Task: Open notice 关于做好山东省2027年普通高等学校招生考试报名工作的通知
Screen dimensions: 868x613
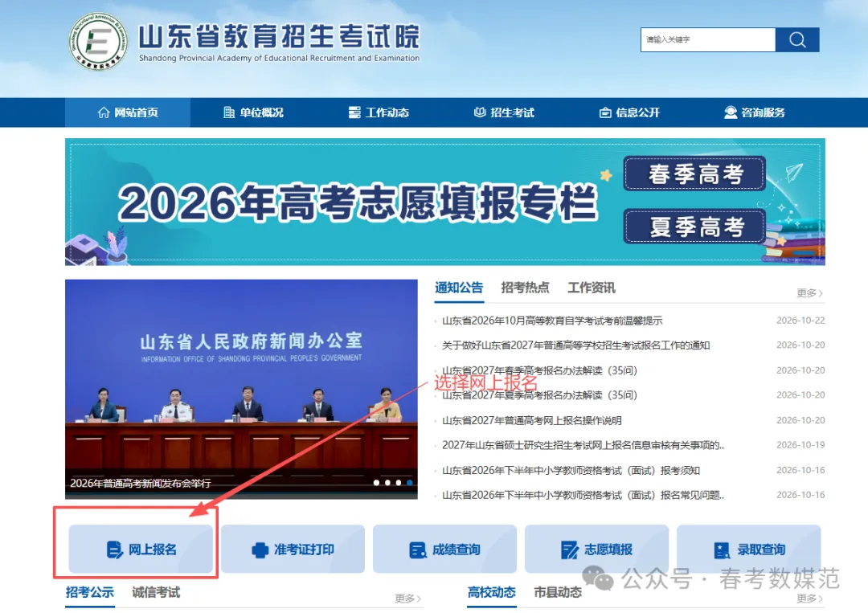Action: click(575, 345)
